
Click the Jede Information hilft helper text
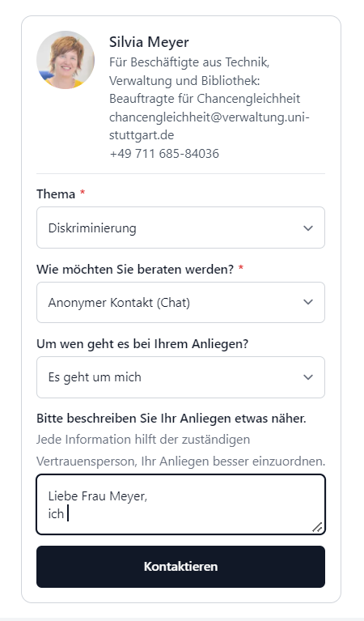pos(181,450)
